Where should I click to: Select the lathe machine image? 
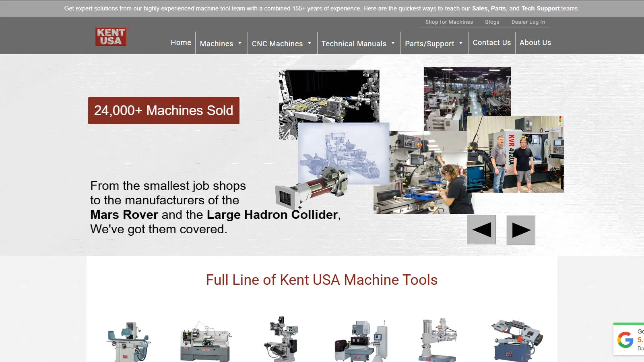tap(206, 341)
